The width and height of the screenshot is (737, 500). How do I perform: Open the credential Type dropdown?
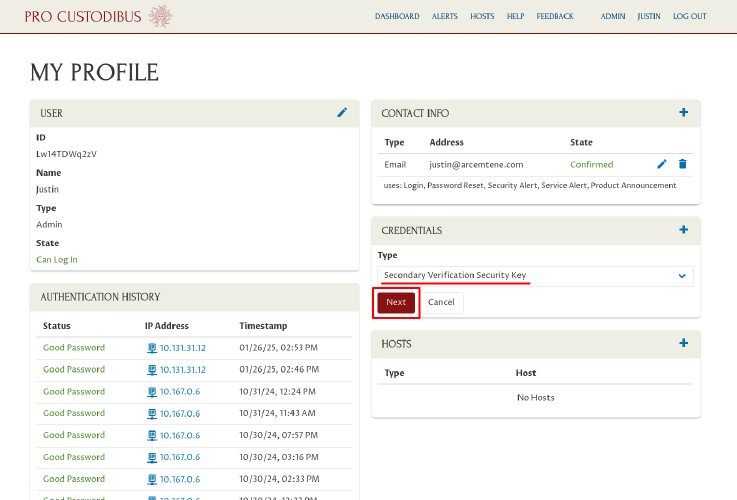coord(535,276)
